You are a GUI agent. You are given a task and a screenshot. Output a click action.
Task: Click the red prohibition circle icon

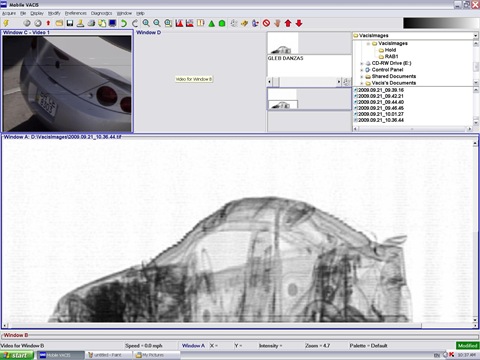click(266, 23)
